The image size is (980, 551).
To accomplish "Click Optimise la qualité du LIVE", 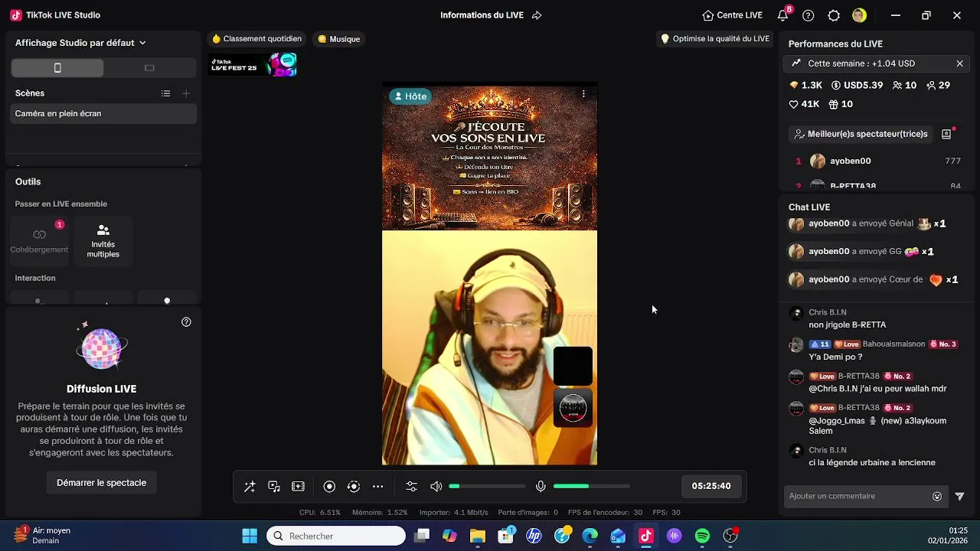I will [715, 39].
